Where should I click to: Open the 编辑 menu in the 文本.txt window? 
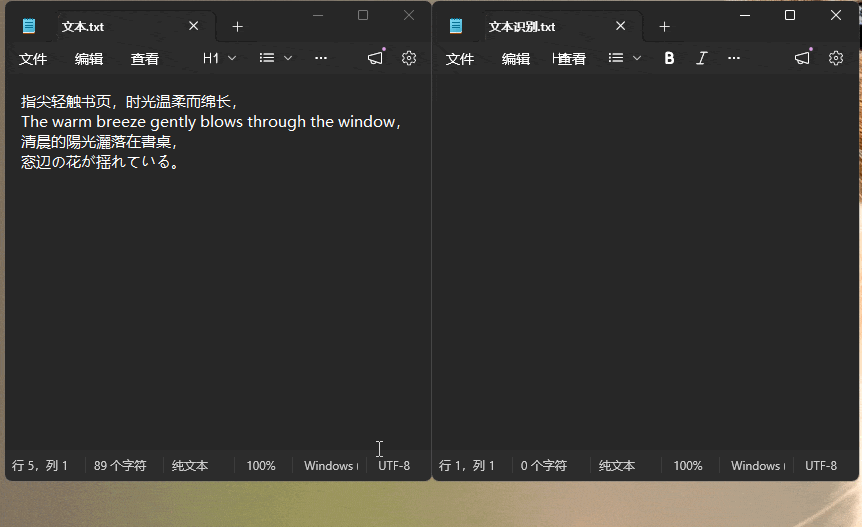coord(89,59)
